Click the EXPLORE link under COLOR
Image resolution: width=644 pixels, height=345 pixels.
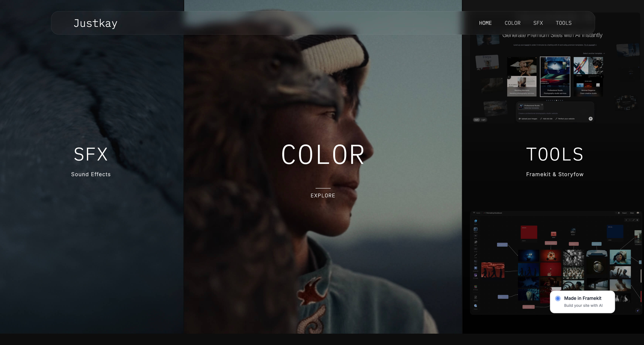tap(323, 195)
